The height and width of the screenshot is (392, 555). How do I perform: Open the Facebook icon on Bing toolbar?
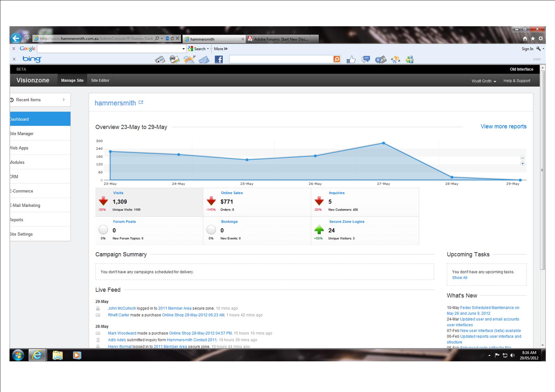pyautogui.click(x=219, y=59)
